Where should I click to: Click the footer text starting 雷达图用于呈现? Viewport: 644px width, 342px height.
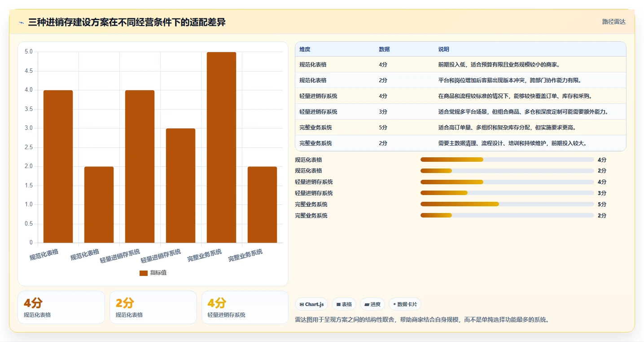coord(422,320)
